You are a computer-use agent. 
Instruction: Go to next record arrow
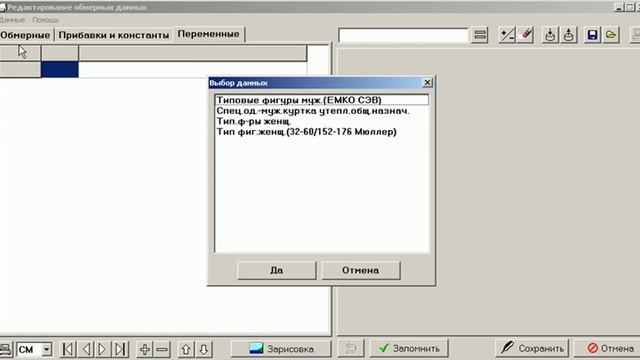(x=102, y=349)
